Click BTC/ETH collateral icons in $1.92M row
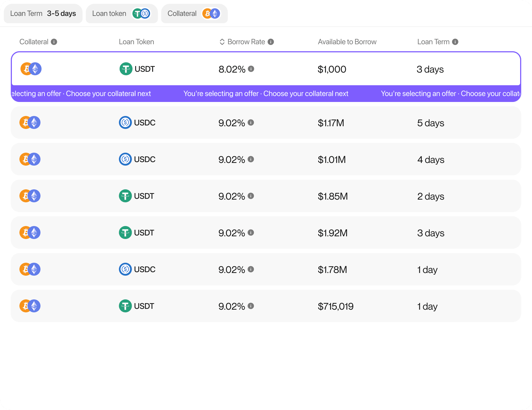The width and height of the screenshot is (532, 410). (x=30, y=233)
